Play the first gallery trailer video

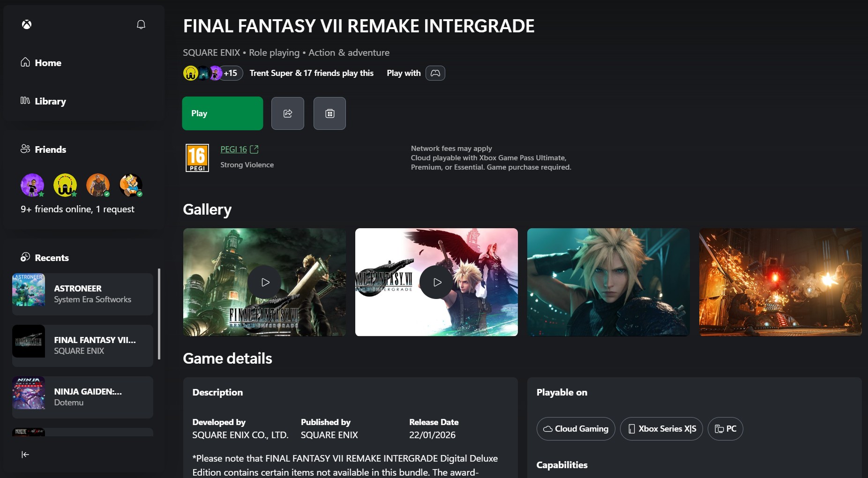pyautogui.click(x=265, y=282)
